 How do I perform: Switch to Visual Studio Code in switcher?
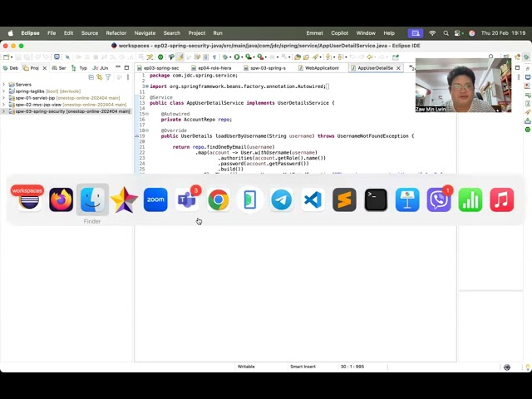(313, 199)
